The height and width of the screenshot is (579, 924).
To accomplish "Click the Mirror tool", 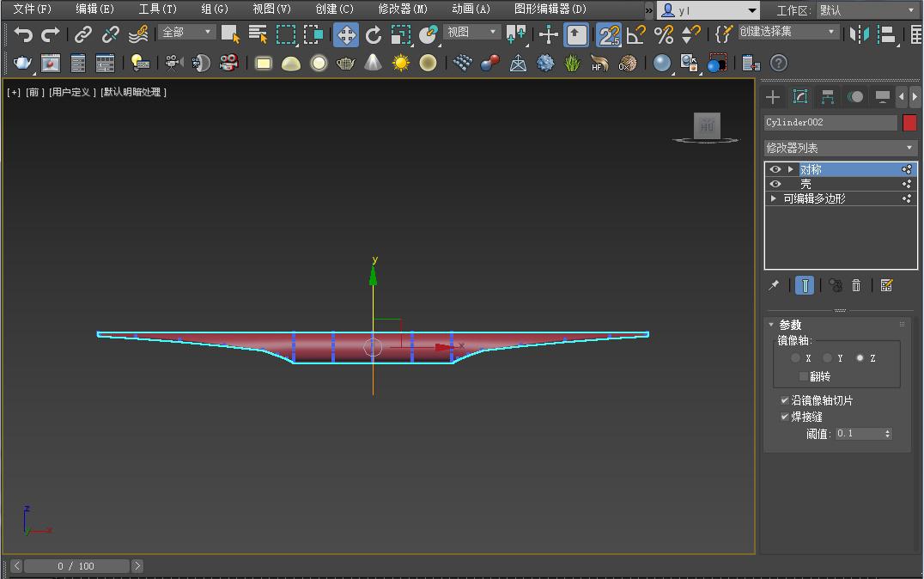I will [860, 34].
